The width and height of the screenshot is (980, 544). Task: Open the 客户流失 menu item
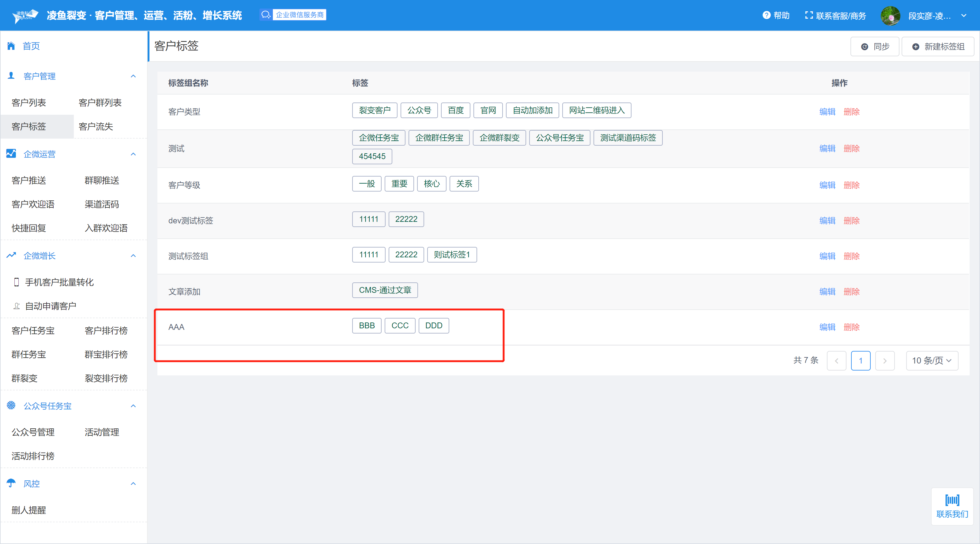[x=96, y=127]
